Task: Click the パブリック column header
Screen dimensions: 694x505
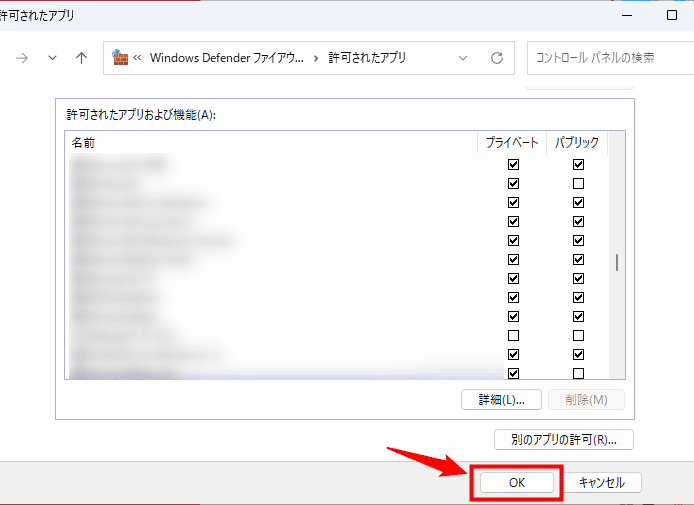Action: tap(577, 143)
